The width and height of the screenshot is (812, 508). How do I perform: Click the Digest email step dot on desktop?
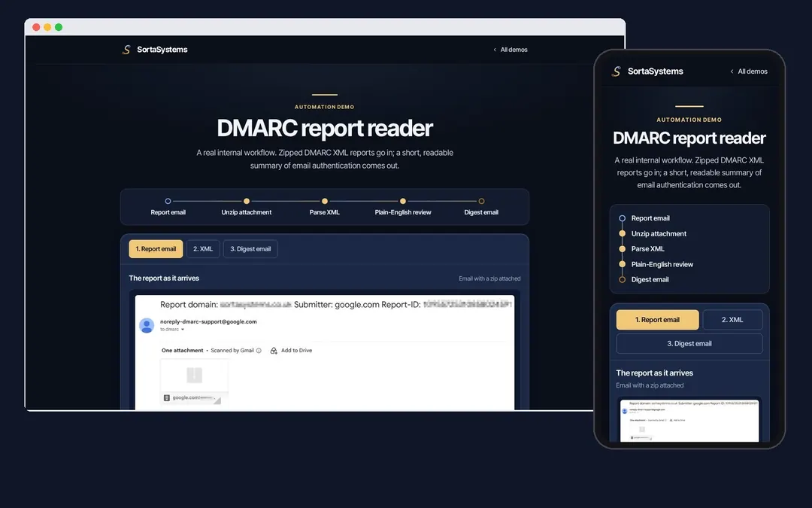click(x=482, y=201)
